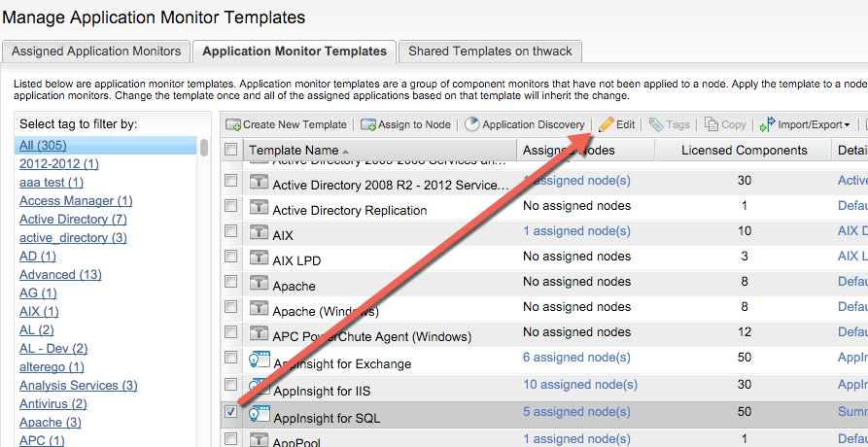This screenshot has width=868, height=447.
Task: Filter by Advanced (13) tag
Action: 60,274
